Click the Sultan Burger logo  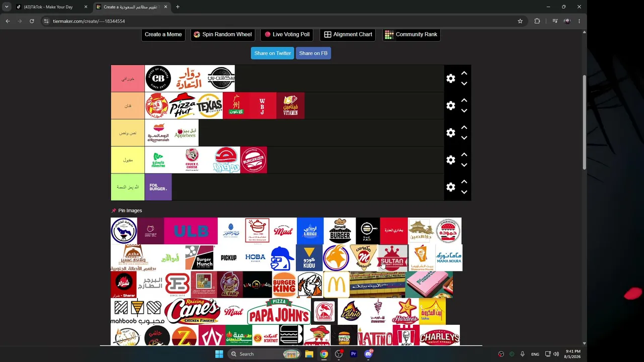pos(392,258)
